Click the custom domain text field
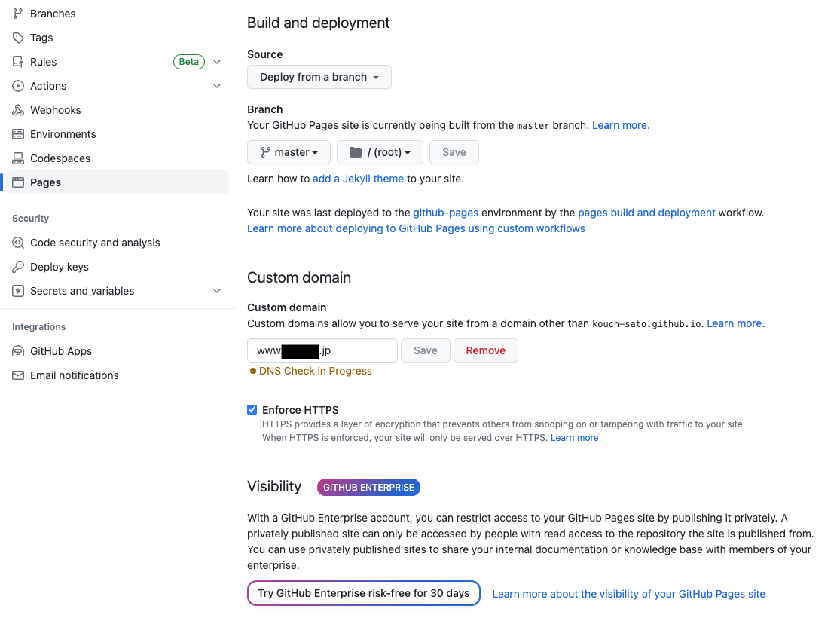 pyautogui.click(x=322, y=350)
